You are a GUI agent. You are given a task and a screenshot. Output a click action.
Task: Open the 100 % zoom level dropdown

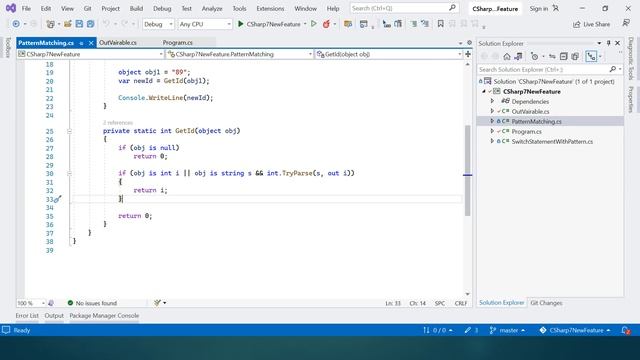(x=31, y=303)
